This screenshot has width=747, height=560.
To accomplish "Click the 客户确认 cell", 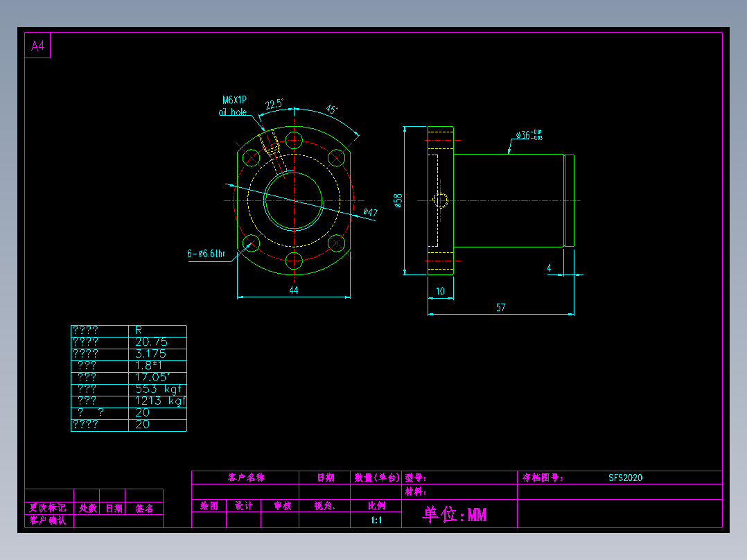I will [x=48, y=520].
